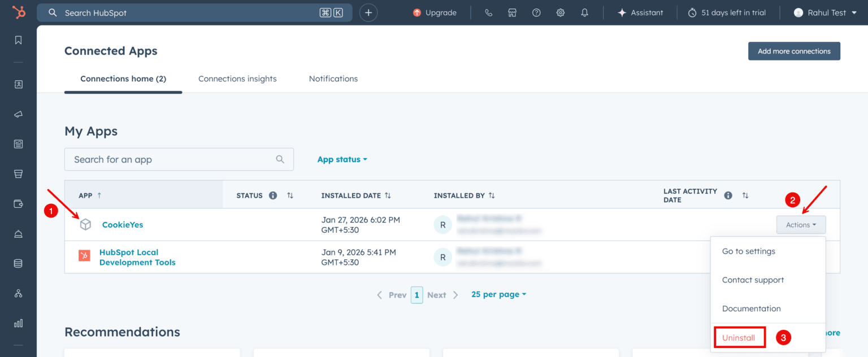Click Jan 9, 2026 5:41 PM install date
The width and height of the screenshot is (868, 357).
click(x=359, y=257)
